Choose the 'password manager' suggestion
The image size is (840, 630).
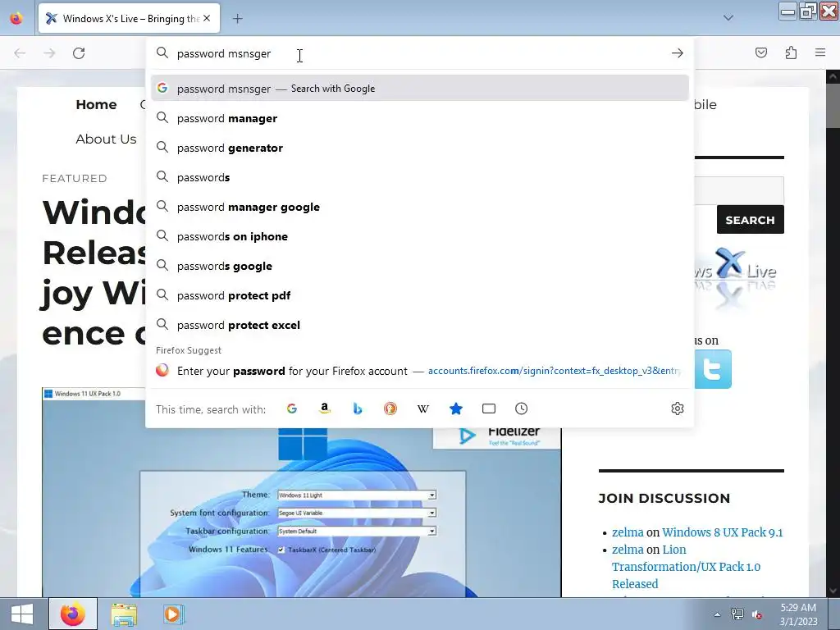click(x=419, y=118)
